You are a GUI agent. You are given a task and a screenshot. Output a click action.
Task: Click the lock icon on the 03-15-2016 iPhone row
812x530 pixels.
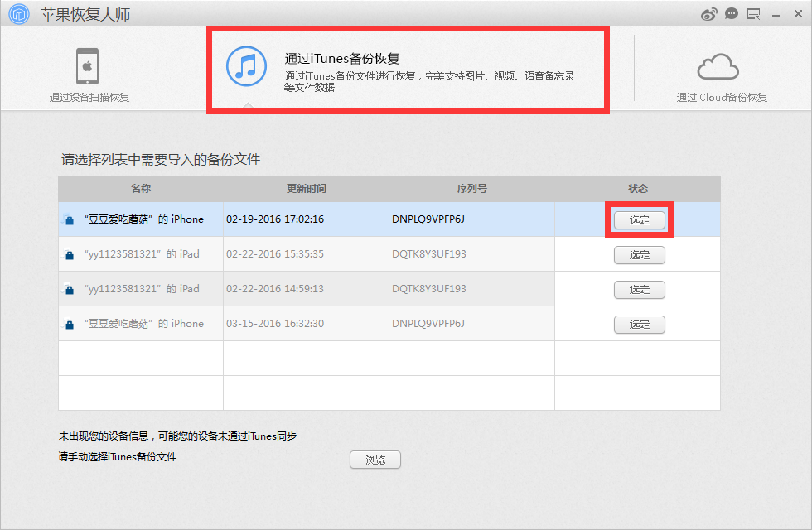pyautogui.click(x=68, y=325)
